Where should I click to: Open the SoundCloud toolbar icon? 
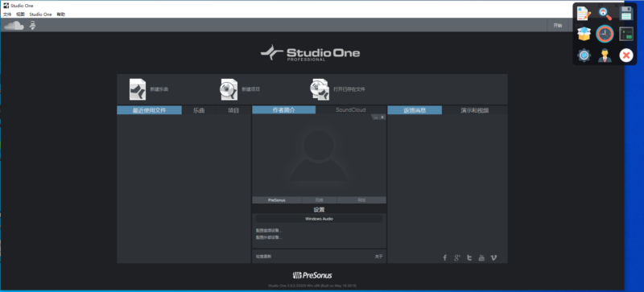[x=14, y=26]
